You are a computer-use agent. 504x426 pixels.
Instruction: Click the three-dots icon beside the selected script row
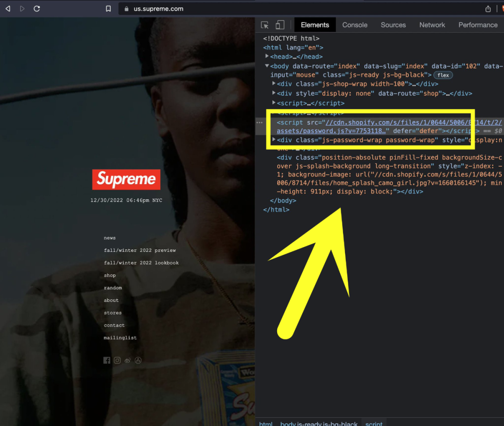[x=259, y=122]
